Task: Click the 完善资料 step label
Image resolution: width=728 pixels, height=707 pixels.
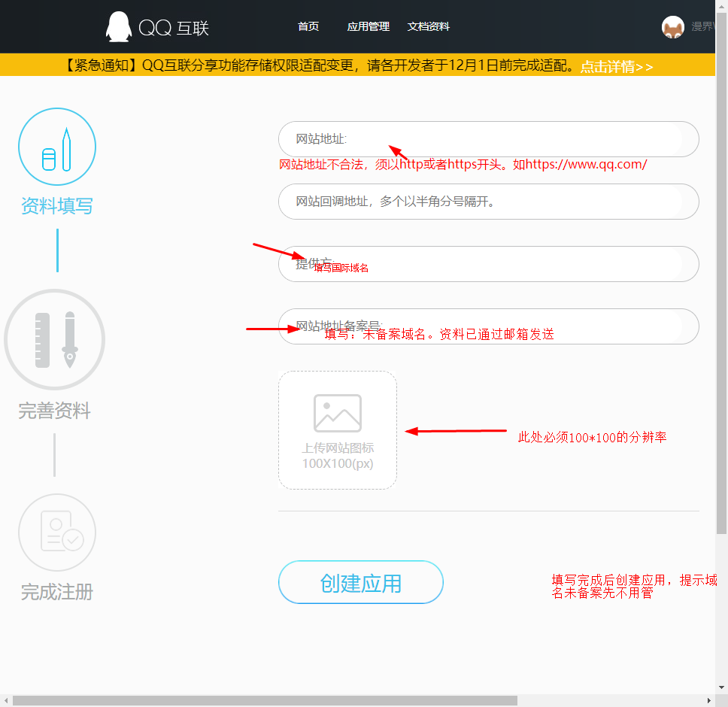Action: (x=54, y=411)
